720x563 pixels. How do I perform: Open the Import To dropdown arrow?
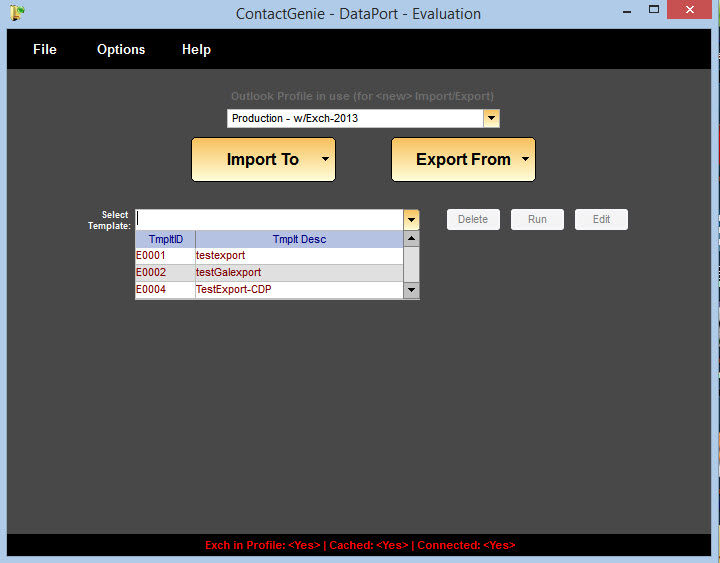pos(325,159)
